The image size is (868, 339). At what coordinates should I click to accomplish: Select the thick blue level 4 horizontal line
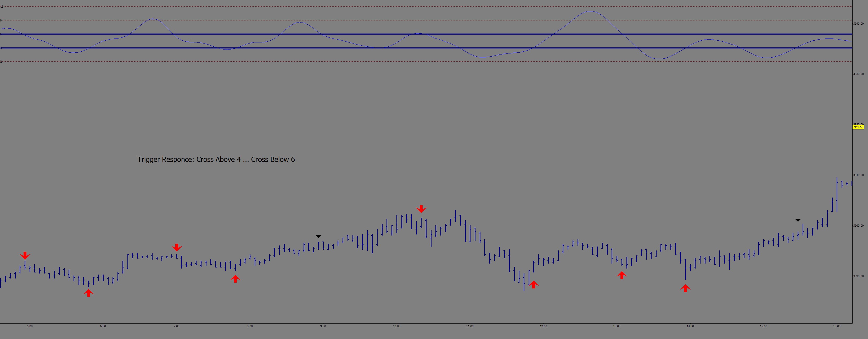[426, 48]
